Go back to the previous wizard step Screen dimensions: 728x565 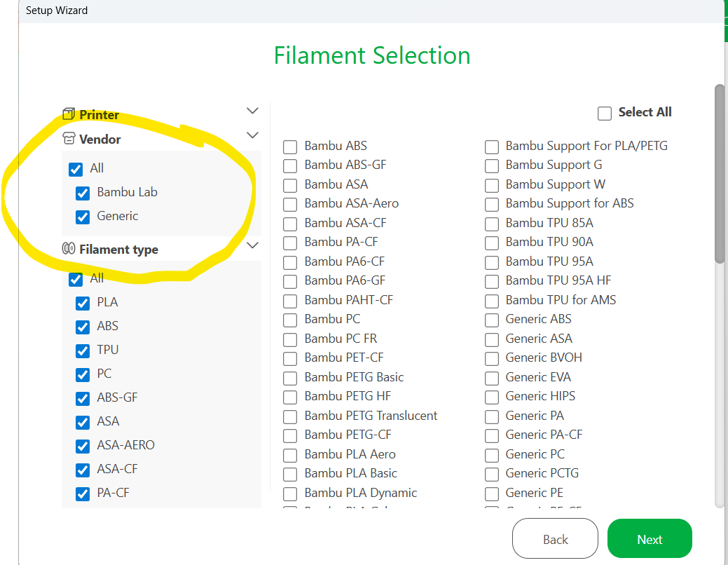click(x=556, y=538)
